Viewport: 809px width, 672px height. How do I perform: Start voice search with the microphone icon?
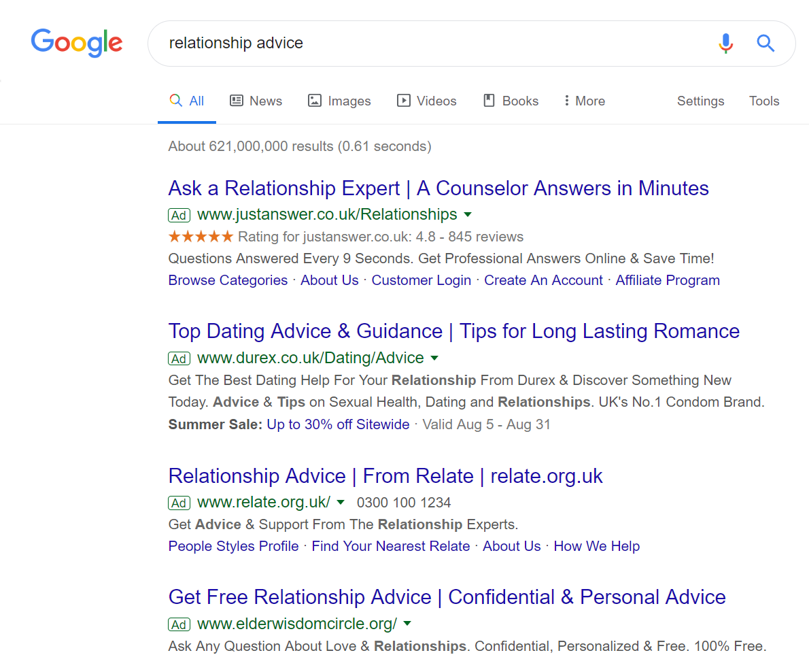(x=725, y=44)
